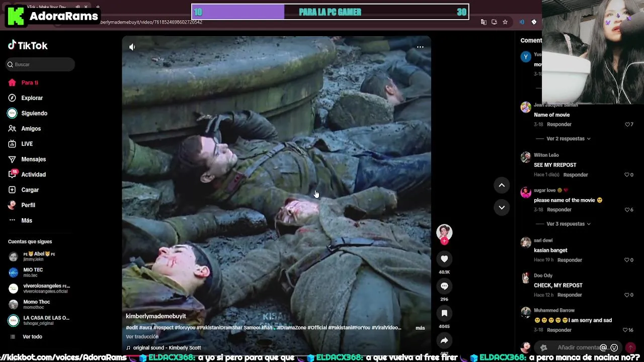Image resolution: width=644 pixels, height=362 pixels.
Task: Like the CHECK, MY REPOST comment
Action: [627, 295]
